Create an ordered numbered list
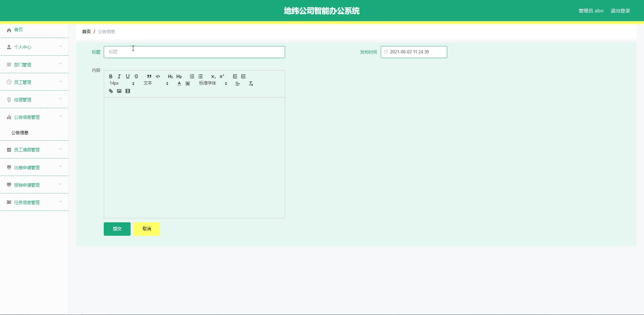The height and width of the screenshot is (315, 644). (192, 77)
